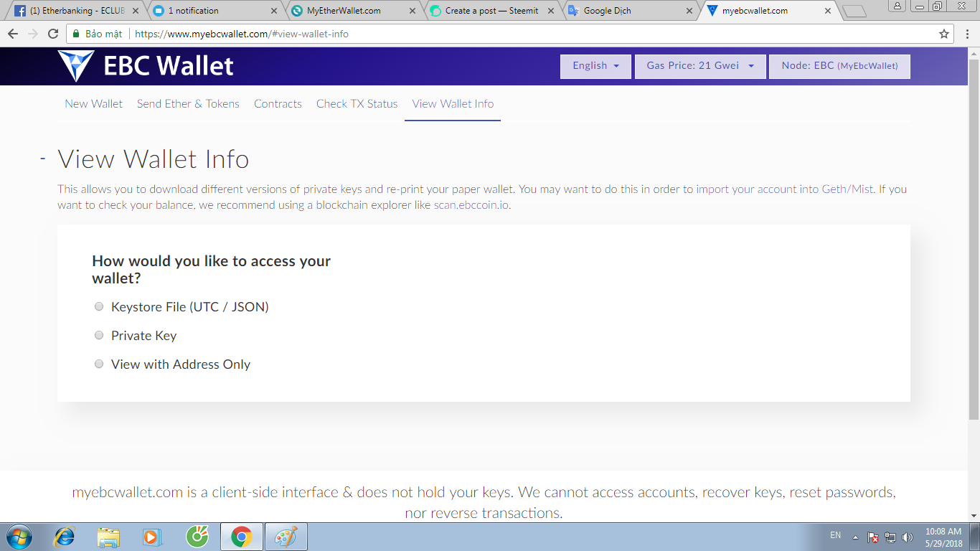Screen dimensions: 980x551
Task: Close the Google Dịch browser tab
Action: (x=689, y=11)
